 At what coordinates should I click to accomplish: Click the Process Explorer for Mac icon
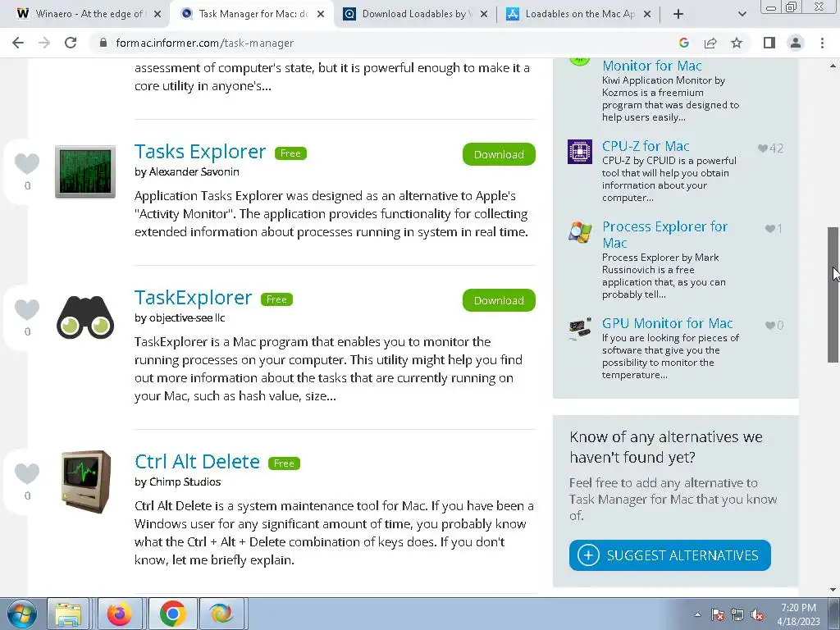point(580,231)
